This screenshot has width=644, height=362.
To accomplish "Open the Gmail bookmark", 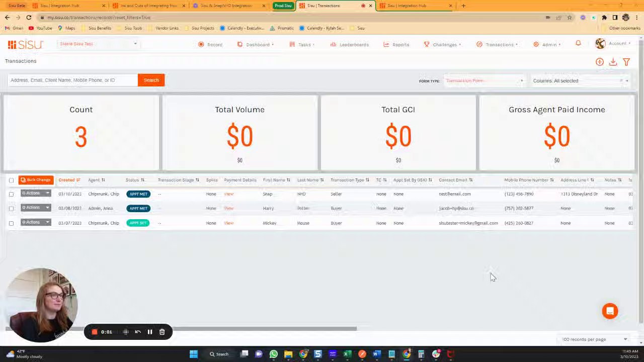I will 15,28.
